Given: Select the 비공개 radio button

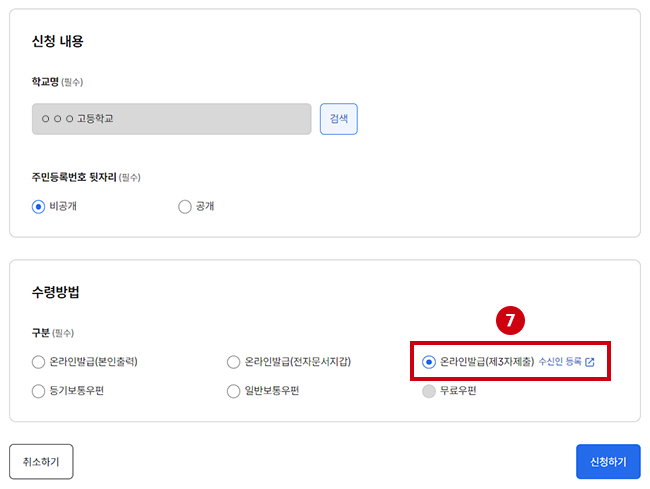Looking at the screenshot, I should tap(39, 206).
